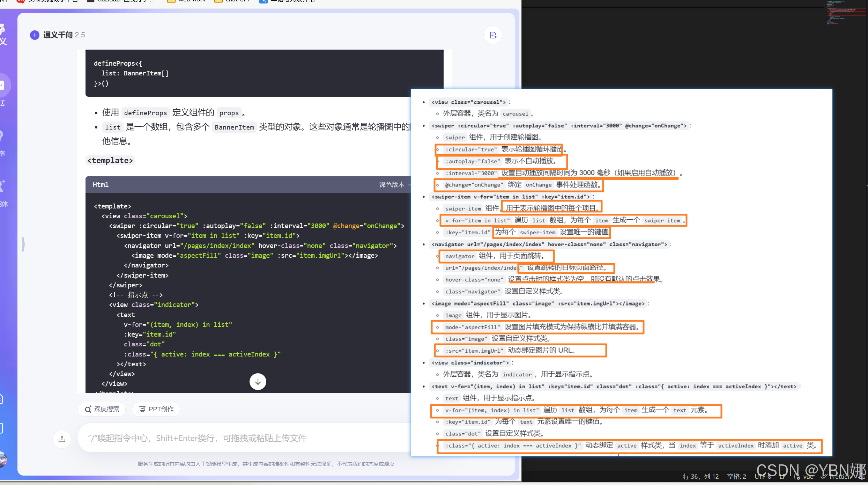Click the user avatar in sidebar

coord(3,459)
